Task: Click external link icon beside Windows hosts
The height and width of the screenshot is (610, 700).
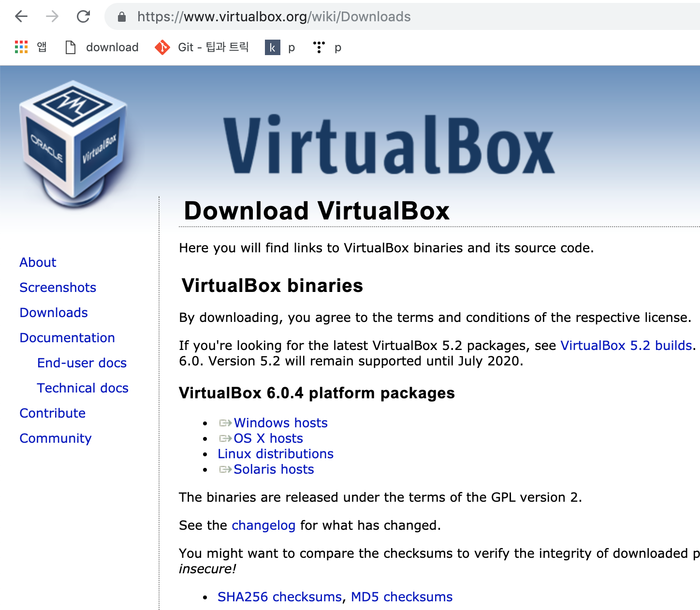Action: tap(225, 423)
